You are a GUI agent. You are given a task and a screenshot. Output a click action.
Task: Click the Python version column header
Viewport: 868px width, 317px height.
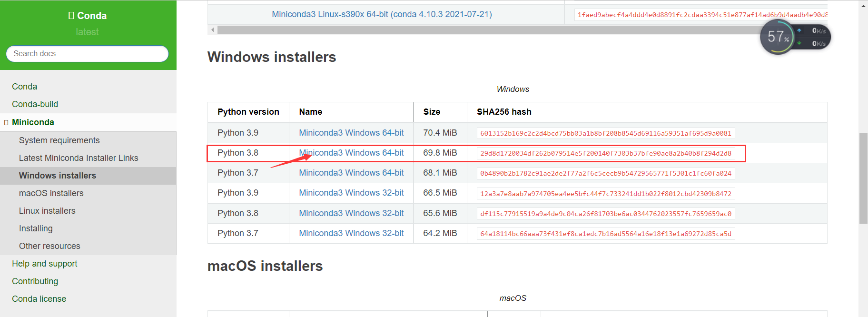pos(248,112)
